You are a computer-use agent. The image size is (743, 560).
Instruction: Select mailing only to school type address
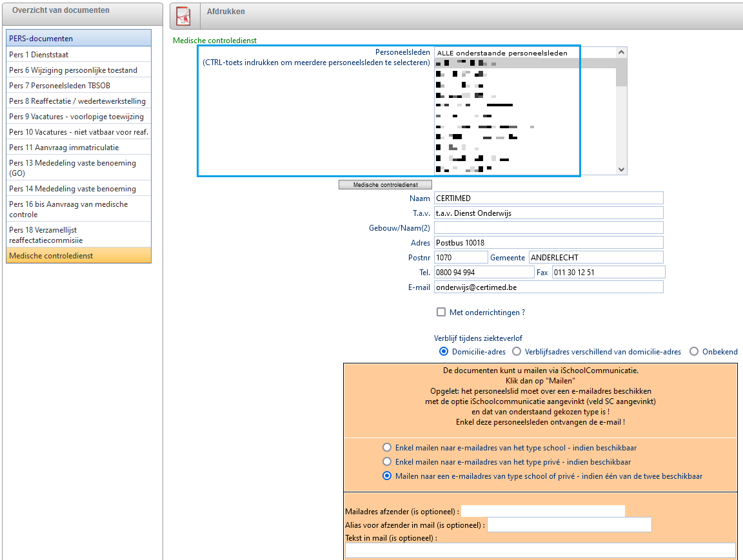click(x=387, y=447)
